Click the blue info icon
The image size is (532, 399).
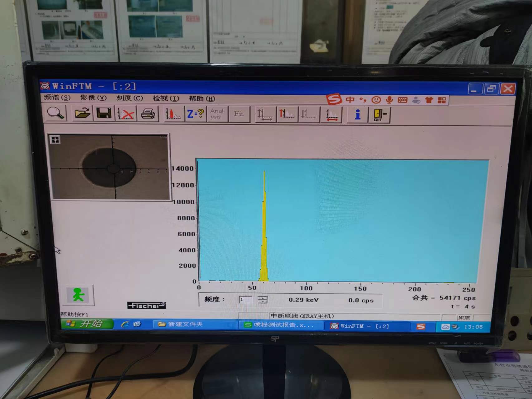[358, 114]
